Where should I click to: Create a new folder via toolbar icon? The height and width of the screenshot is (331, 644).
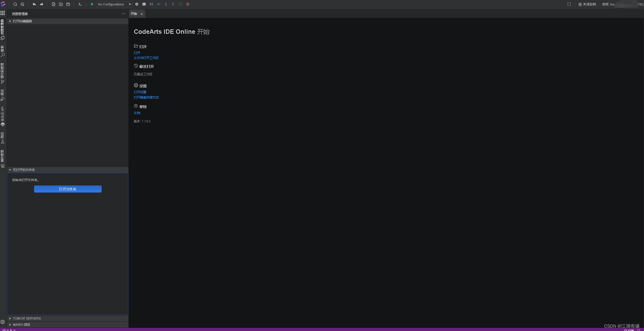click(61, 4)
